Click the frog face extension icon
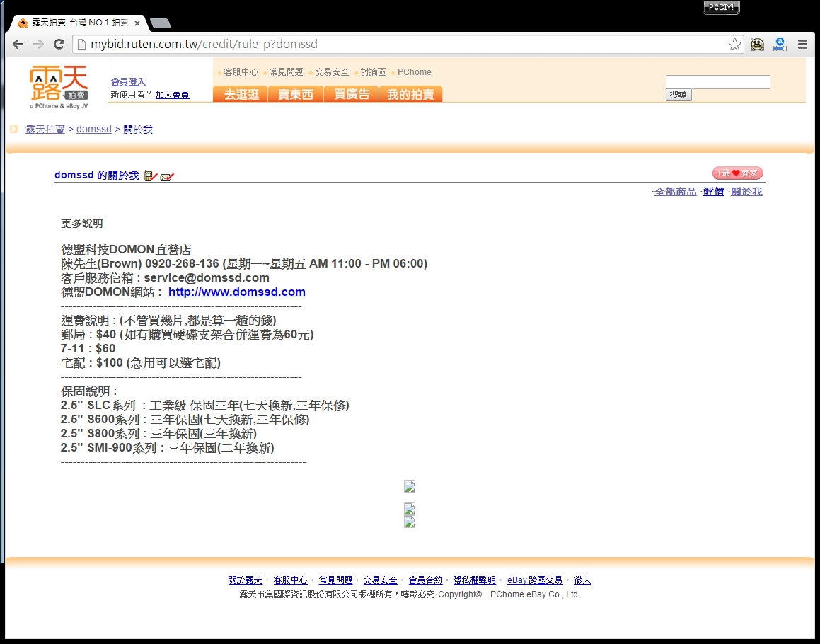 coord(757,45)
